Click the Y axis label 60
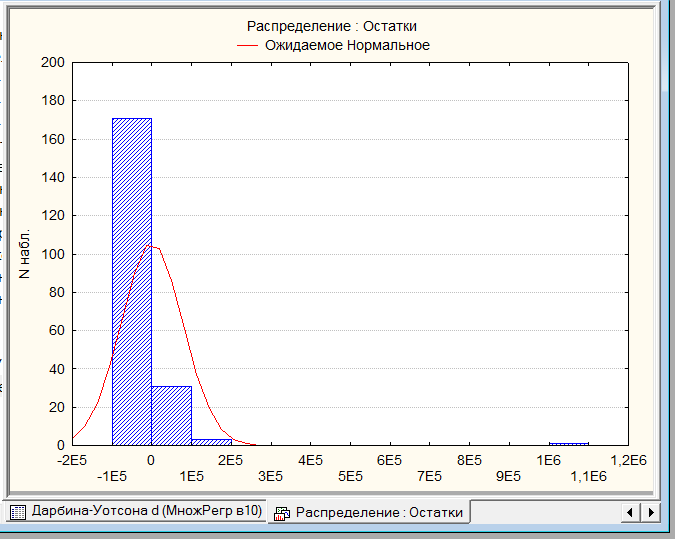675x539 pixels. [56, 331]
